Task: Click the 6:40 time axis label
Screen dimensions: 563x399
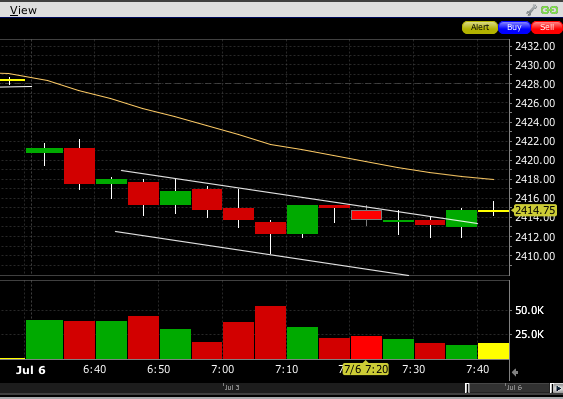Action: pyautogui.click(x=95, y=369)
